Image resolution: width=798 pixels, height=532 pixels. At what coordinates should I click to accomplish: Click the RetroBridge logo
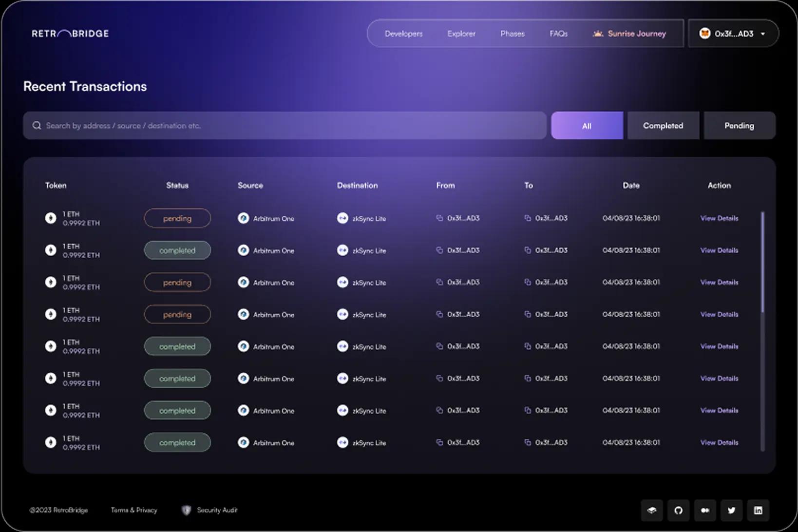(70, 34)
